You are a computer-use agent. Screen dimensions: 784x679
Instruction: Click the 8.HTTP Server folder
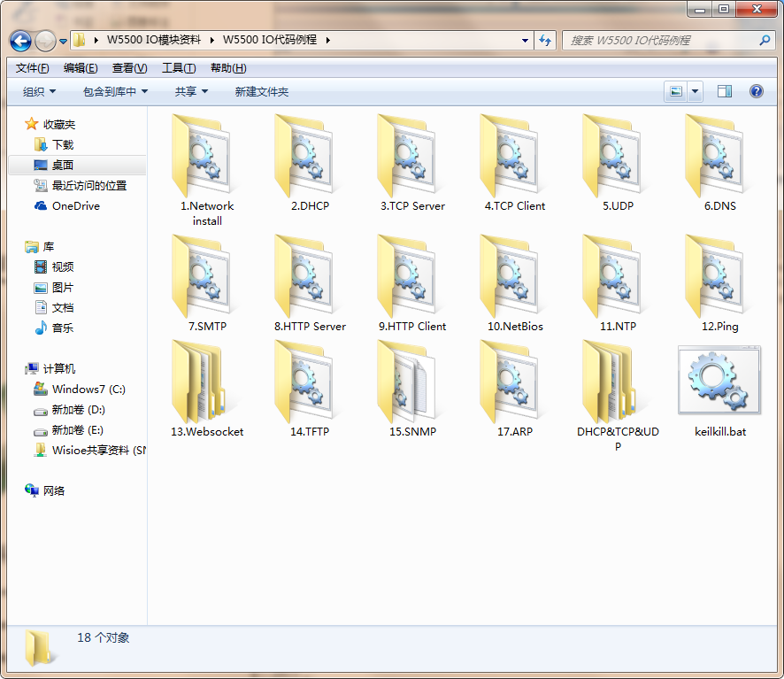pyautogui.click(x=310, y=283)
